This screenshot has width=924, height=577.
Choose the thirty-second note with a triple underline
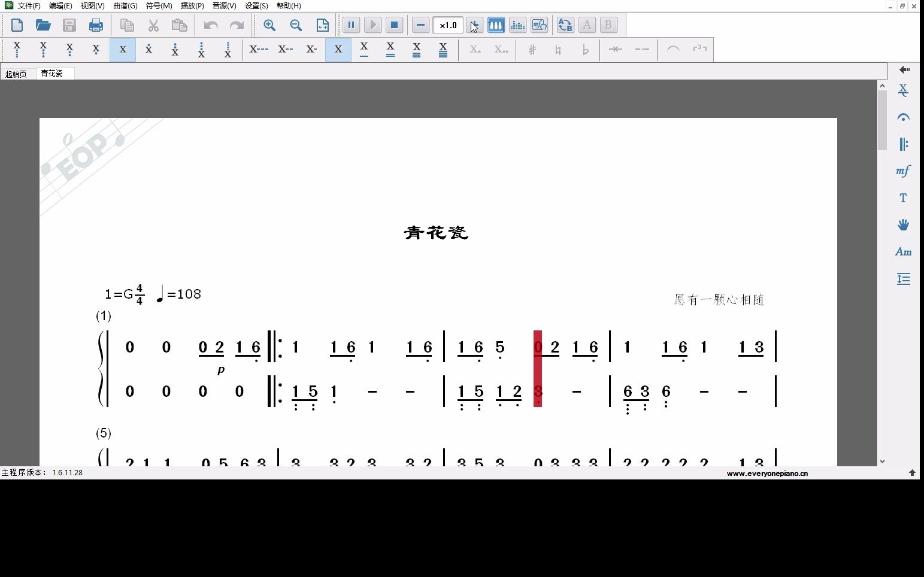[x=417, y=50]
